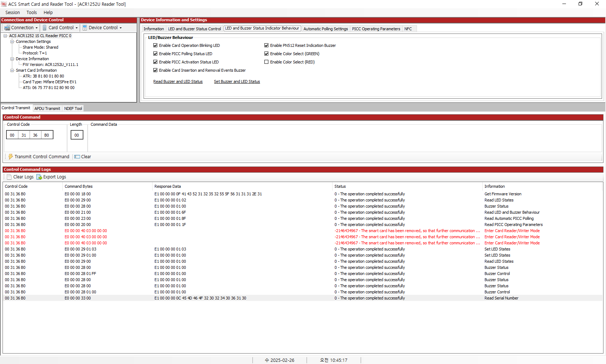Collapse the Smart Card Information tree node
The width and height of the screenshot is (606, 364).
(12, 70)
